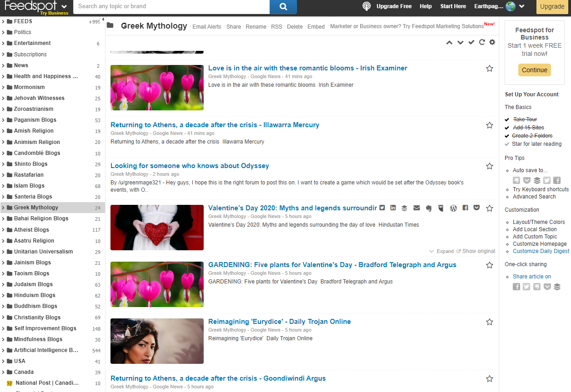Share Valentine's Day article on Twitter
The image size is (571, 392).
pos(382,208)
